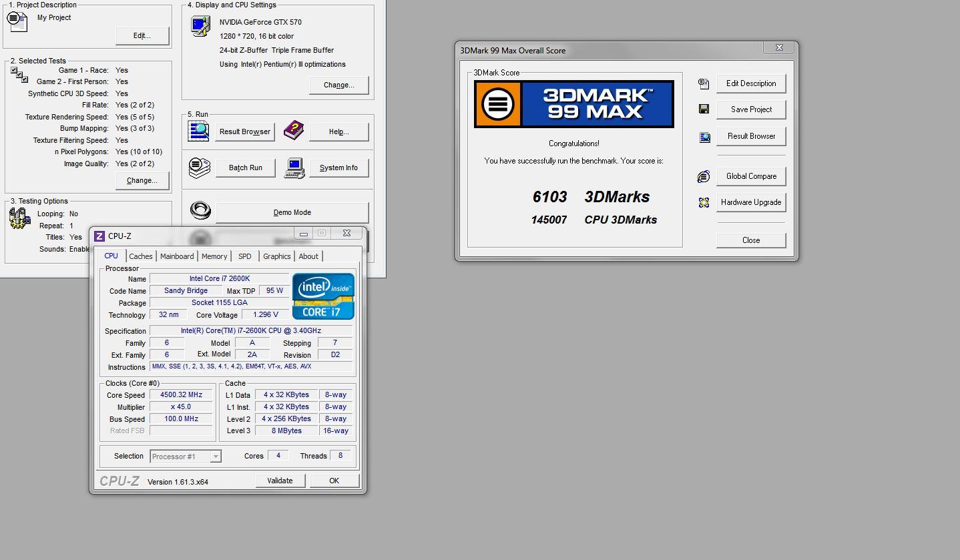Minimize the CPU-Z window

[304, 233]
